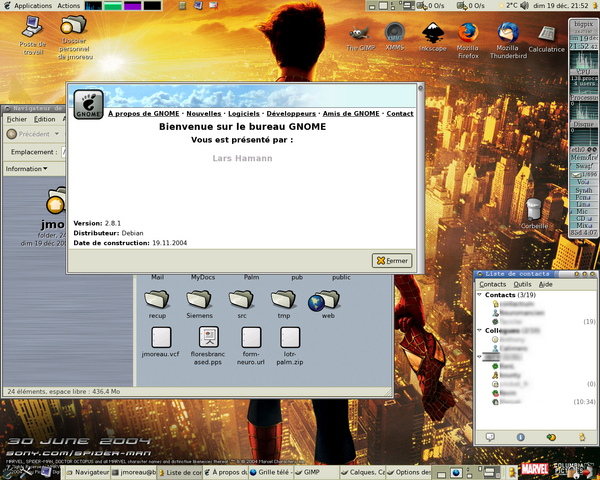Click the blue info icon in contact list
Image resolution: width=600 pixels, height=480 pixels.
520,437
